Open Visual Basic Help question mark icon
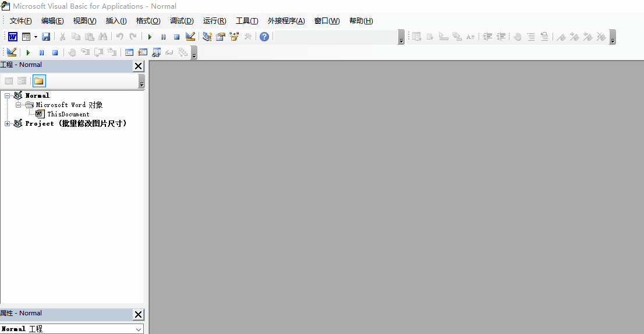644x334 pixels. 264,37
